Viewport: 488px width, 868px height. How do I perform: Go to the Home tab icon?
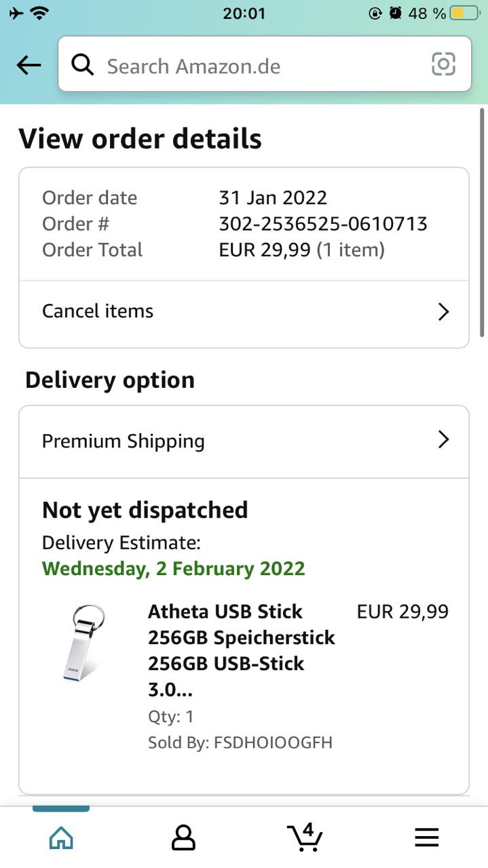[61, 837]
